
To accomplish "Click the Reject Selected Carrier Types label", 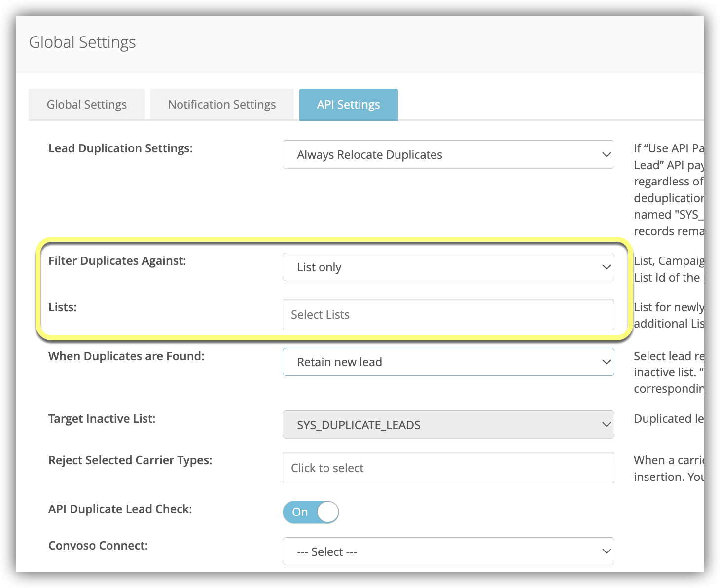I will coord(130,460).
